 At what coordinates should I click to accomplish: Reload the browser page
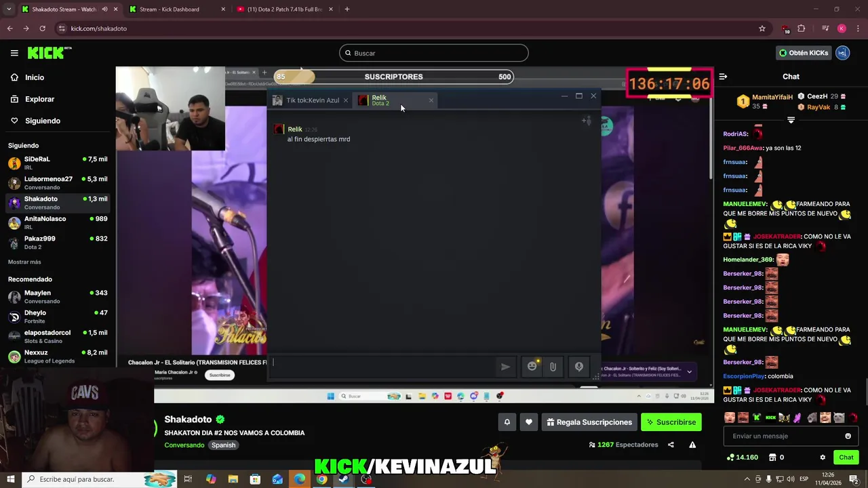[42, 28]
